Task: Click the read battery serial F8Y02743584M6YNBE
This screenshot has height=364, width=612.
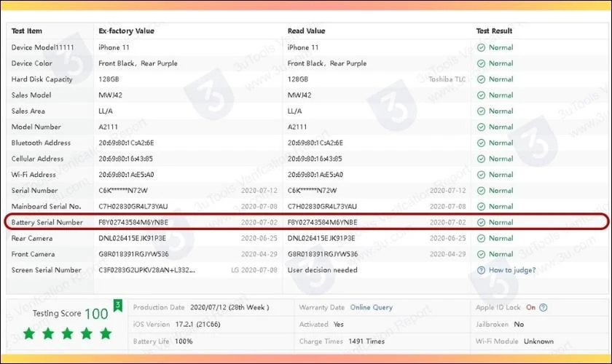Action: pyautogui.click(x=322, y=222)
